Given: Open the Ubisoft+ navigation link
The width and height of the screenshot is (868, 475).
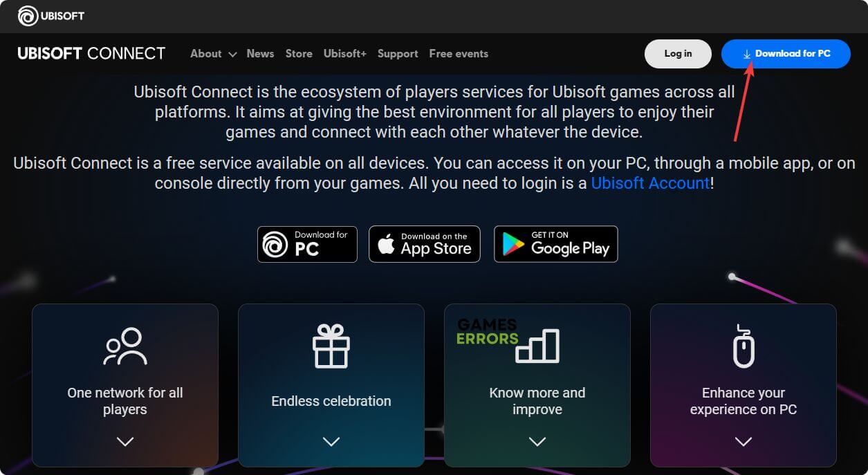Looking at the screenshot, I should [345, 53].
